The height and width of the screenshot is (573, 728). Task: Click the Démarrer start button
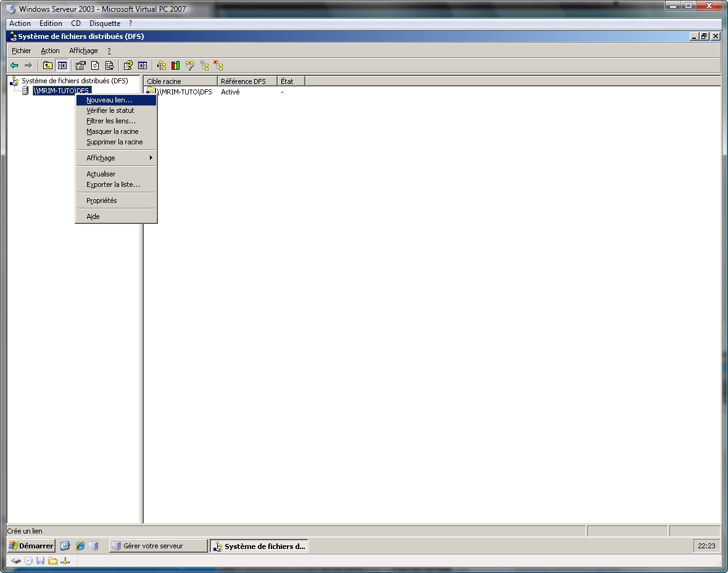(x=31, y=546)
